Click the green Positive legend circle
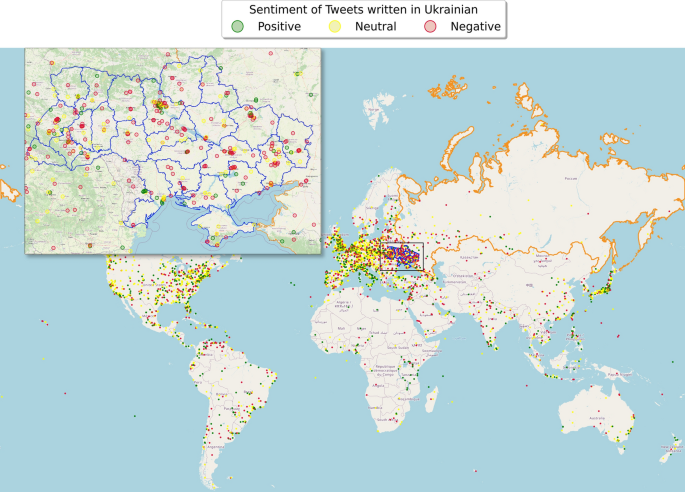The height and width of the screenshot is (492, 685). click(x=237, y=26)
